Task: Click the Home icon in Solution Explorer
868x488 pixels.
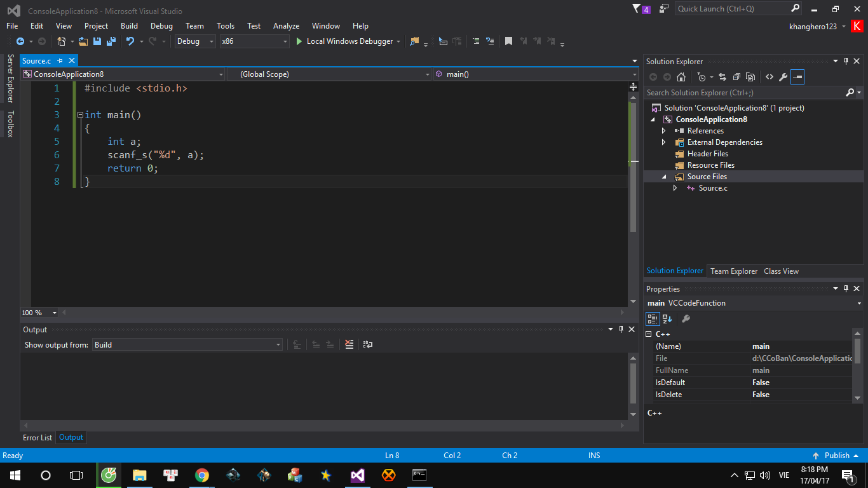Action: tap(681, 78)
